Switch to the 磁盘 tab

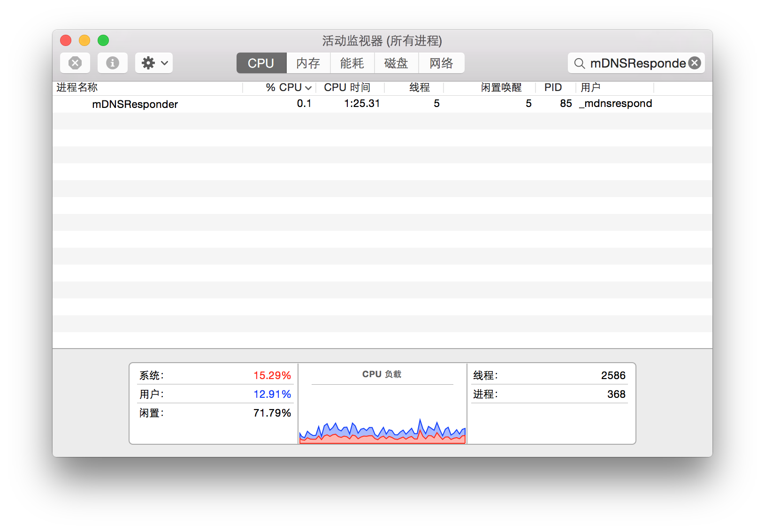[x=396, y=63]
